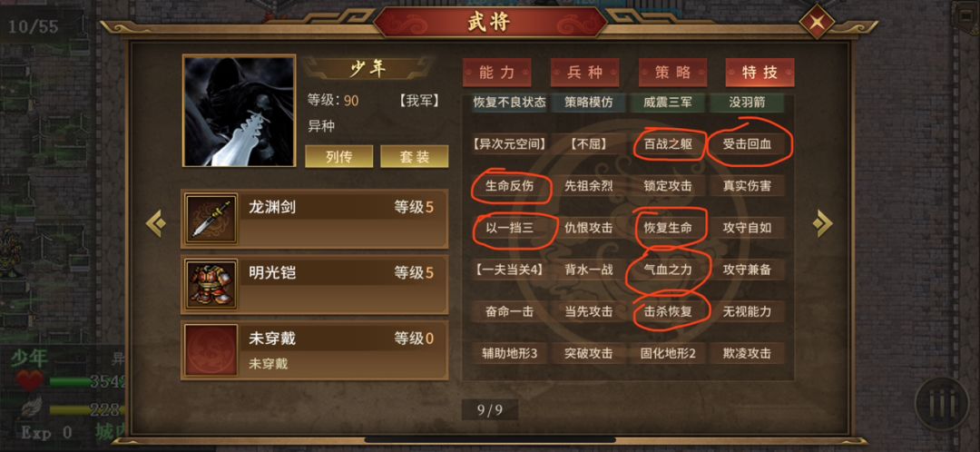The width and height of the screenshot is (980, 452).
Task: Open the 套装 equipment set button
Action: [x=415, y=156]
